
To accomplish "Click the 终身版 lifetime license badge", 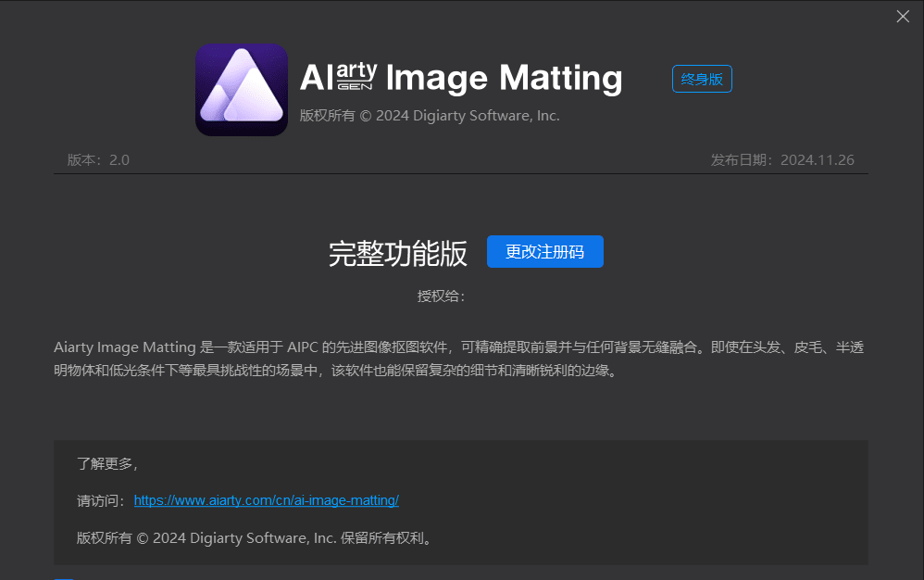I will pos(702,79).
